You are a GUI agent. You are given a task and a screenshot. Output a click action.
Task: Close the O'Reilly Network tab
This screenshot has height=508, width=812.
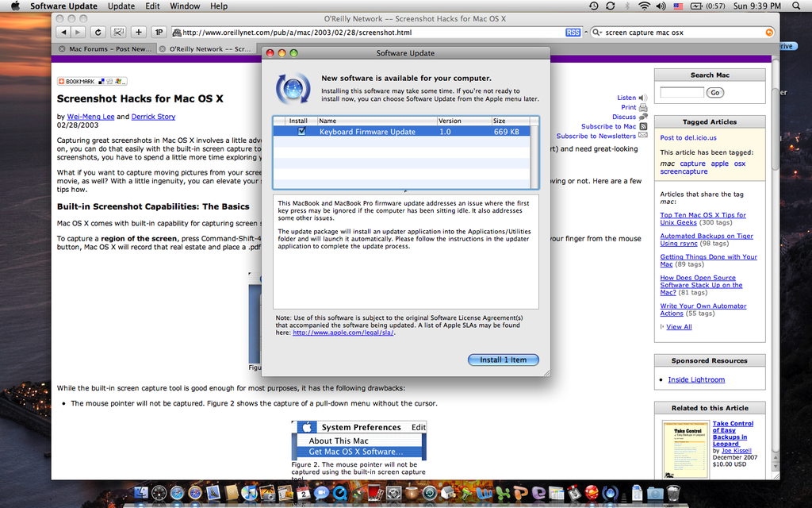[x=162, y=48]
